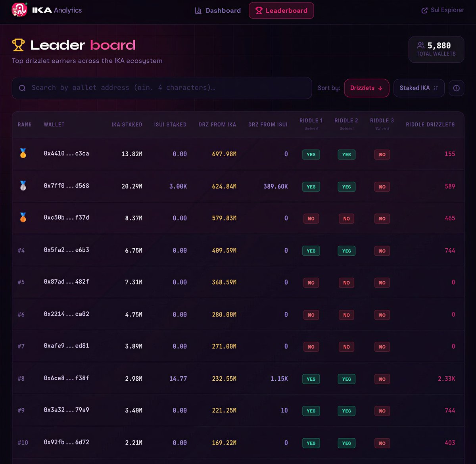Sort leaderboard by Drizzlets

367,88
